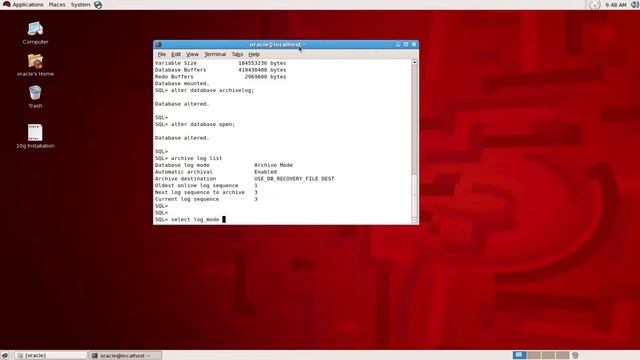Click the 'Archive Mode' value text

(273, 165)
